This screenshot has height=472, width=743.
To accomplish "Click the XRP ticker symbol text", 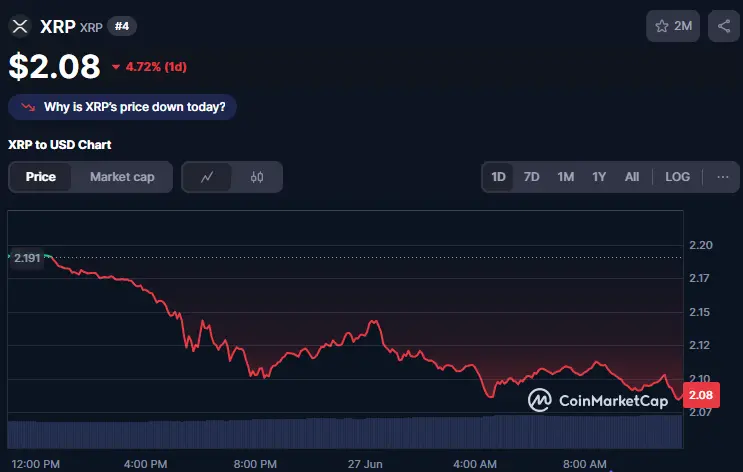I will coord(91,27).
